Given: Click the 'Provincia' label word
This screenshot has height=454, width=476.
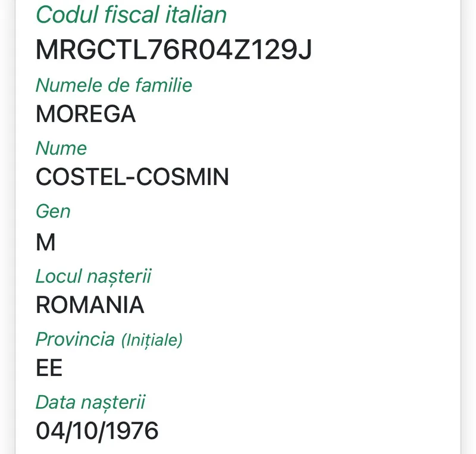Looking at the screenshot, I should coord(75,339).
